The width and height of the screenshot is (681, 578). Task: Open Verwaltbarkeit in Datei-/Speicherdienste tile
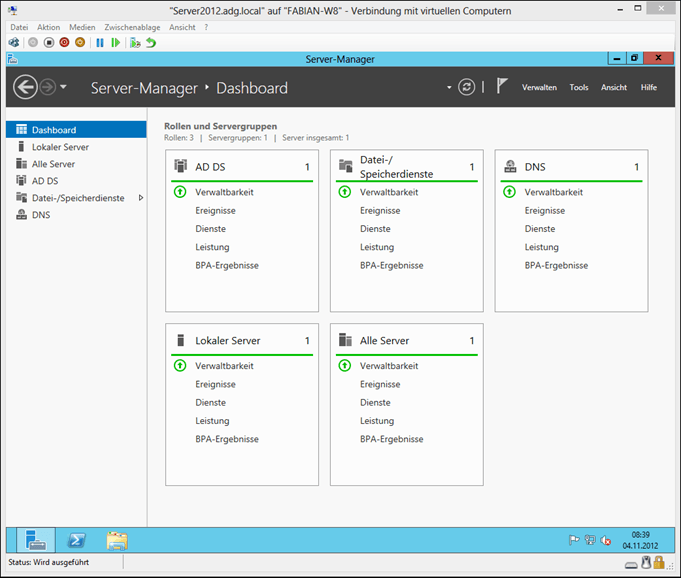(x=389, y=192)
